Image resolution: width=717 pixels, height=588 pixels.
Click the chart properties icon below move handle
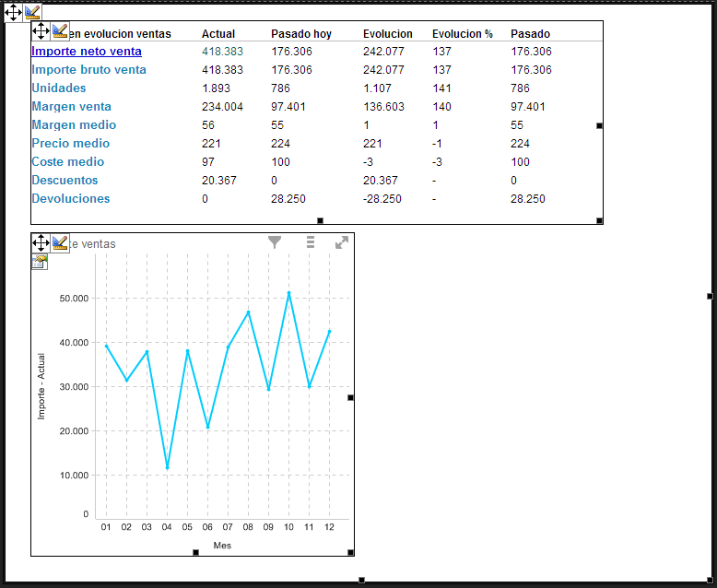pyautogui.click(x=40, y=262)
